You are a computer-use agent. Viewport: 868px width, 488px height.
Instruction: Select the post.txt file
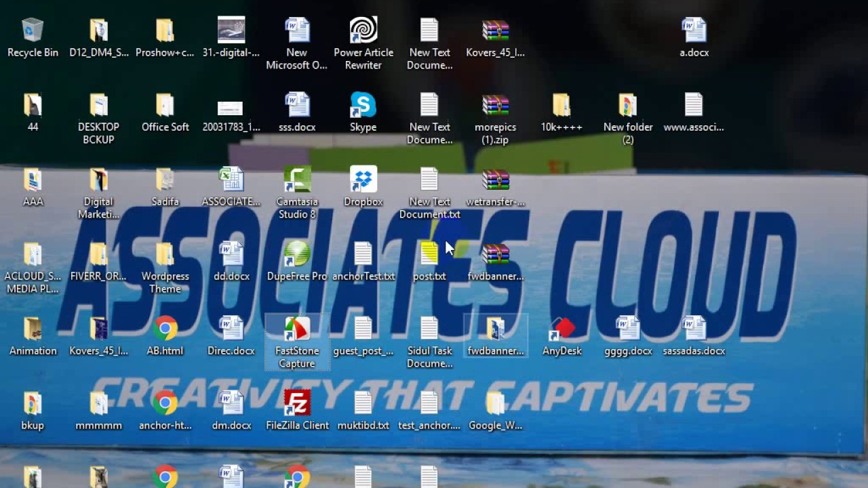[429, 262]
